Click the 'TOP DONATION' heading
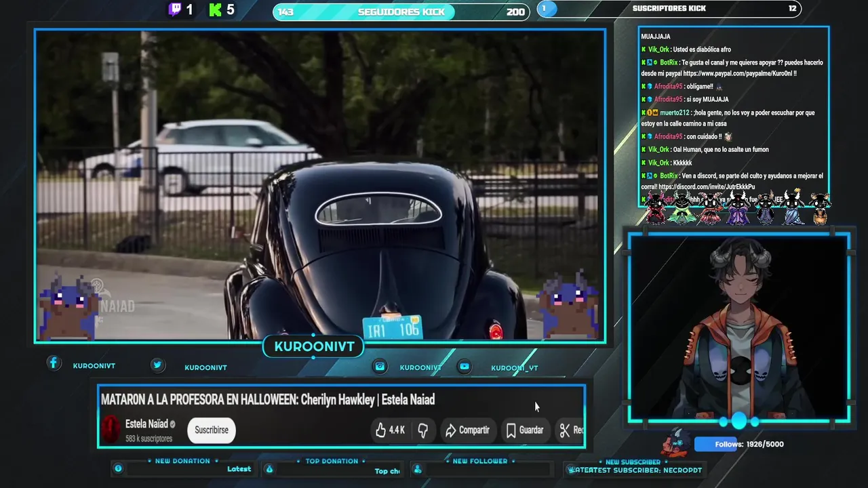Viewport: 868px width, 488px height. (x=332, y=461)
